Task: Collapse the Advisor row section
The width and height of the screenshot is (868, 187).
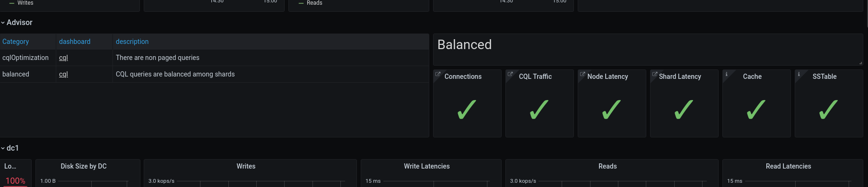Action: (17, 22)
